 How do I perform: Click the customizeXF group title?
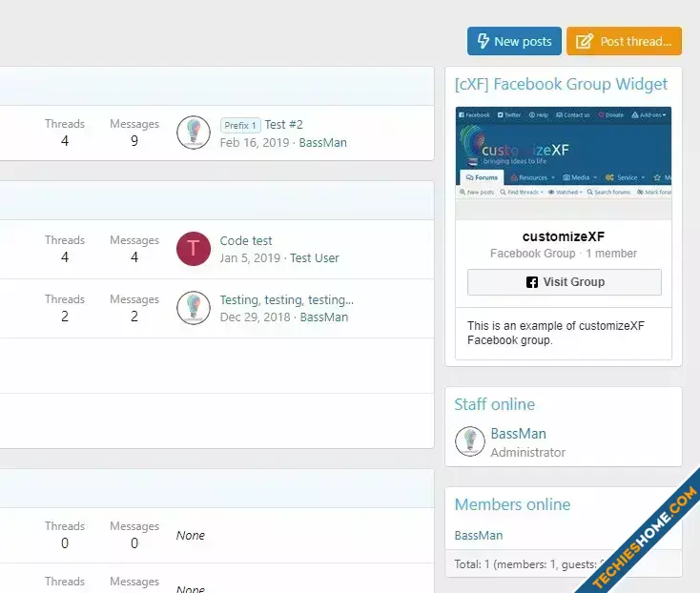tap(564, 236)
